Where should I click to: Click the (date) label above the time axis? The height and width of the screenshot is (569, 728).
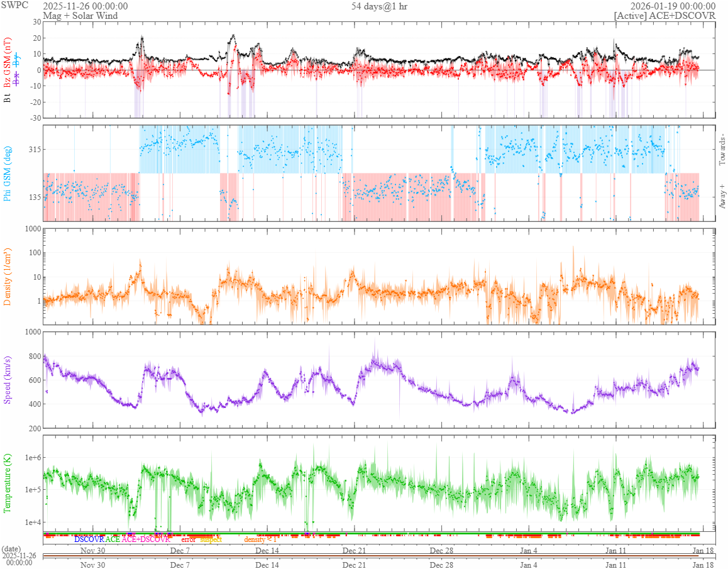11,549
